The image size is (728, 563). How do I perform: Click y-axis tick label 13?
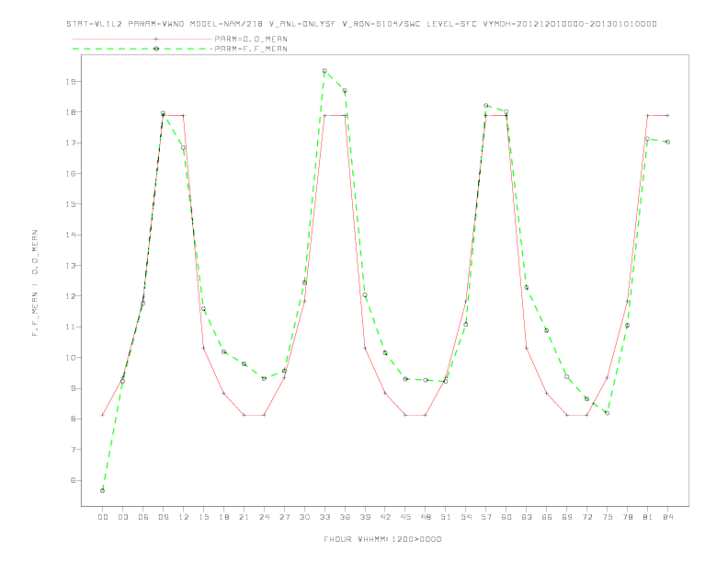click(x=70, y=266)
